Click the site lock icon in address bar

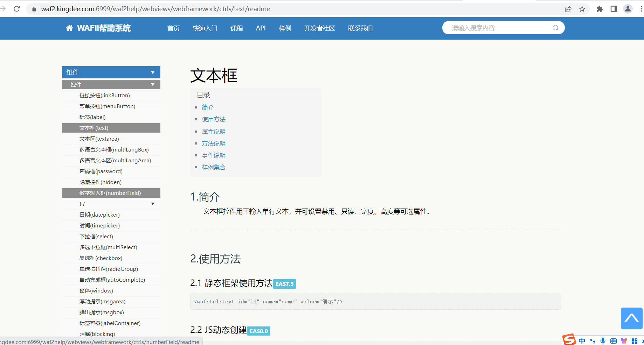(x=34, y=9)
